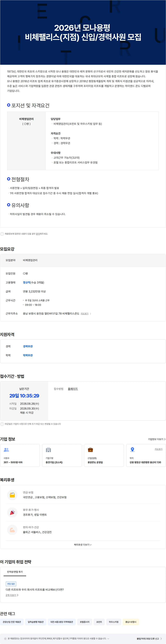Open interview question about comparing resorts
Screen dimensions: 166x644
coord(35,589)
